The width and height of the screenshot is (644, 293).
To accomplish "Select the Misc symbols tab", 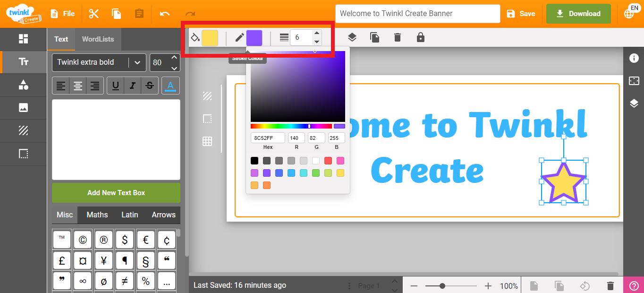I will 65,215.
